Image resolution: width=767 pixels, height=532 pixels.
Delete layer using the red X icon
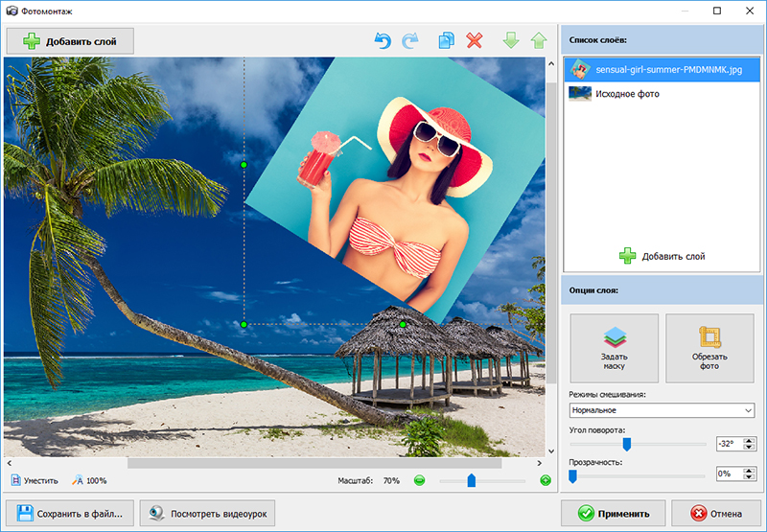pyautogui.click(x=474, y=41)
